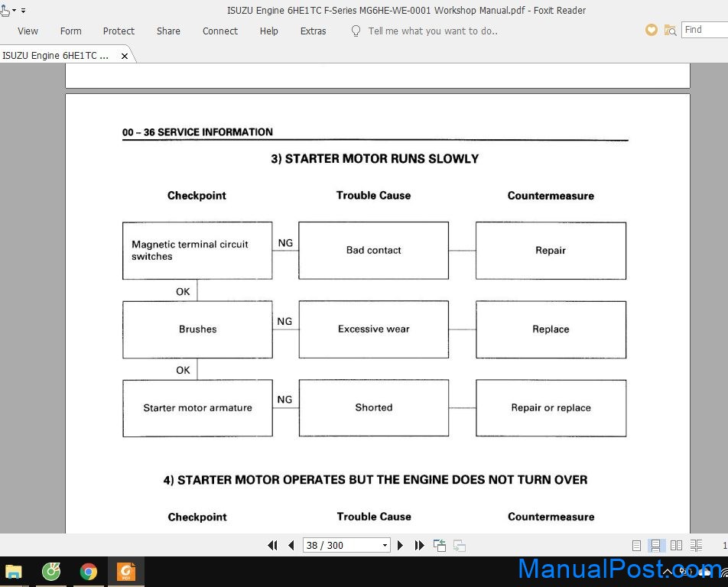
Task: Open the Share ribbon tab
Action: point(168,31)
